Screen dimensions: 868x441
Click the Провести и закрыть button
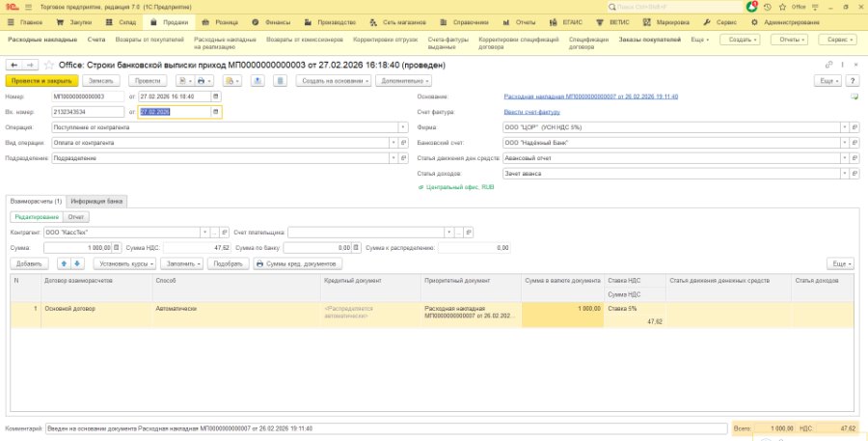click(x=41, y=81)
